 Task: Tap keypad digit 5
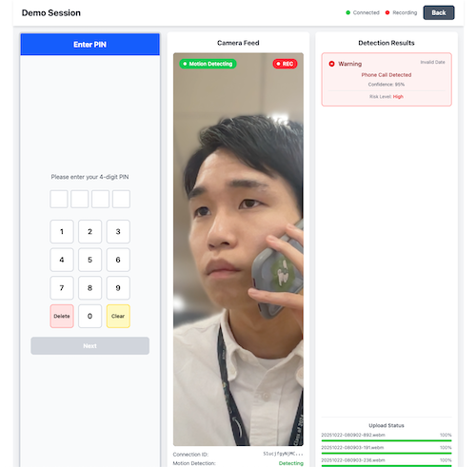coord(89,260)
